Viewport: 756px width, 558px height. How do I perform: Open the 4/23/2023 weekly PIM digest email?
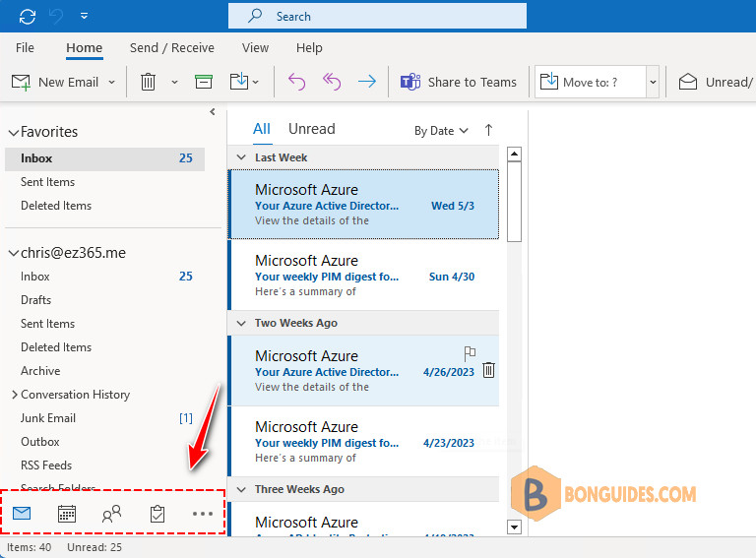(x=364, y=442)
